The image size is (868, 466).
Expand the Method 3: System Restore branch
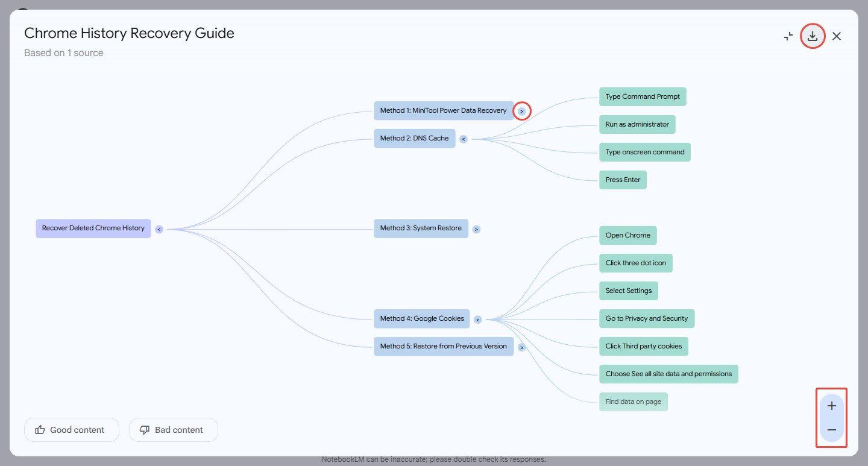click(476, 229)
